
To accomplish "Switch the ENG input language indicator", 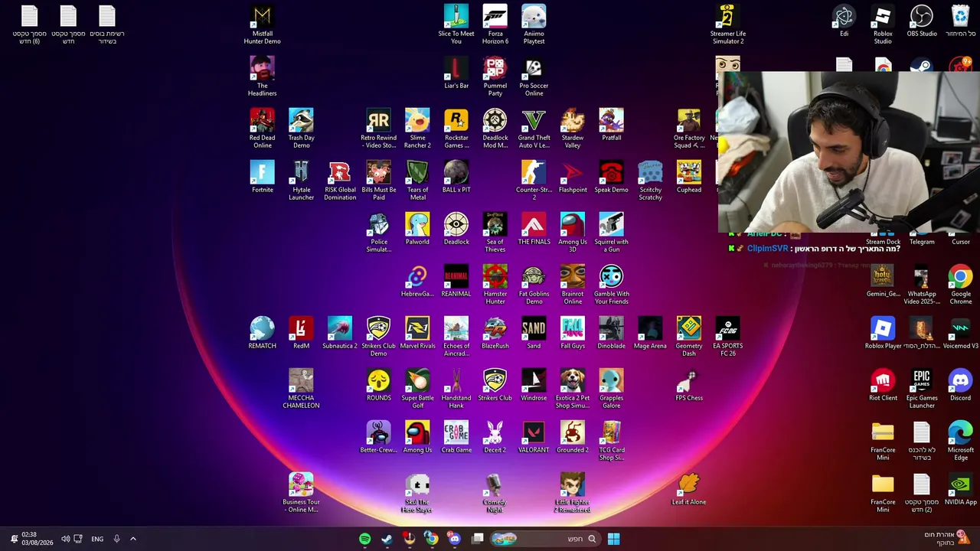I will click(97, 539).
